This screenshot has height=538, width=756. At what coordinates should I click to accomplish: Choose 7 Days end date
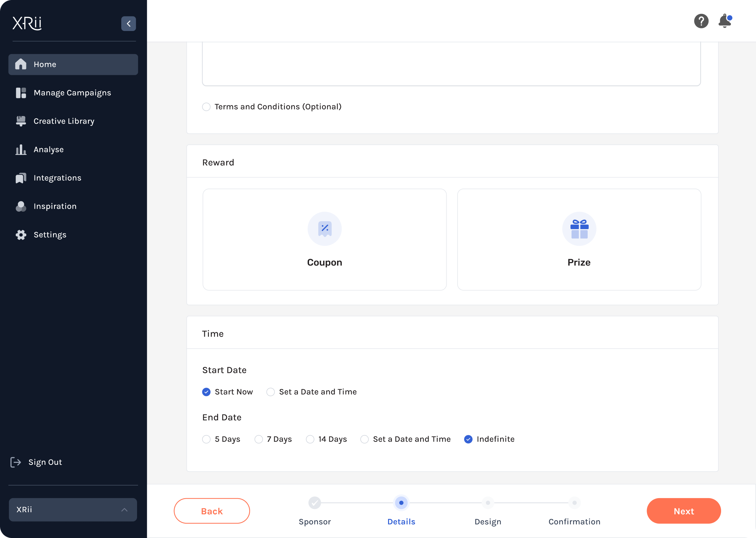pyautogui.click(x=259, y=439)
